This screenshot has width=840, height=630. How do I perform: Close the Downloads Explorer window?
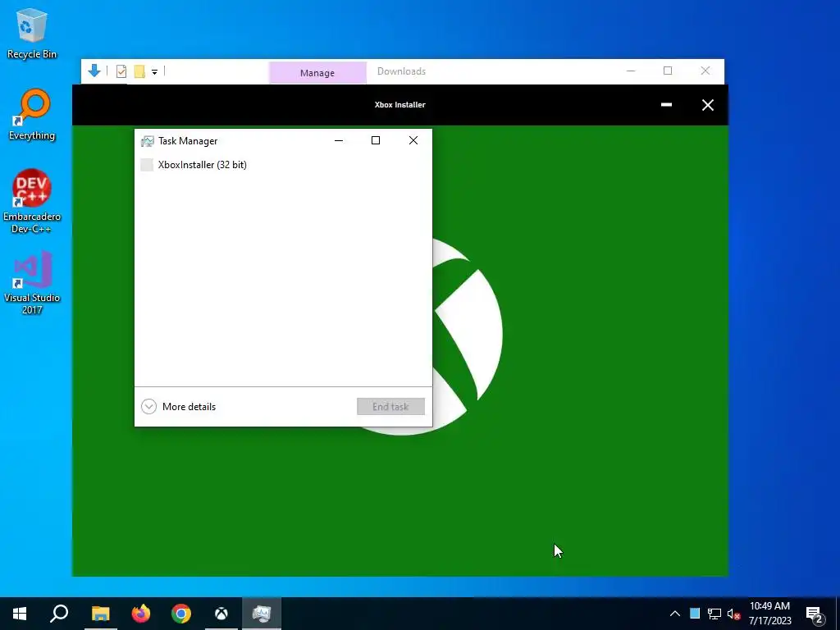pos(705,71)
